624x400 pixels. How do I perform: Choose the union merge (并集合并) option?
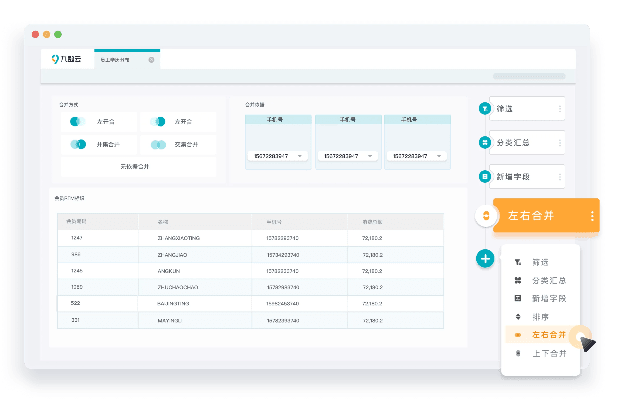(x=99, y=144)
